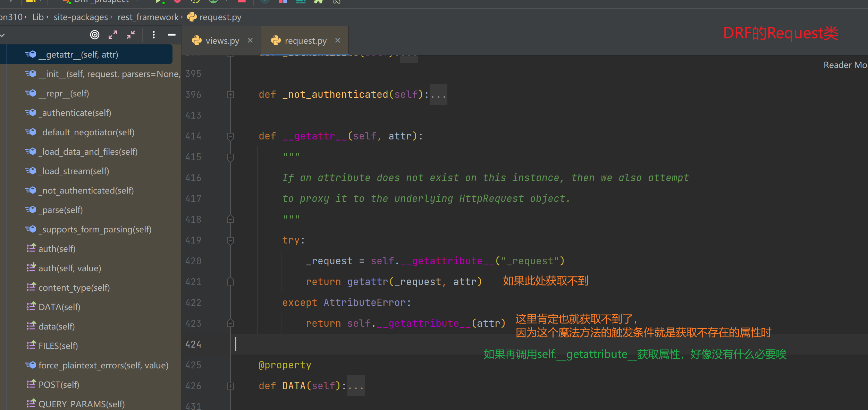Collapse __getattr__ method at line 414
The image size is (868, 410).
[x=230, y=136]
